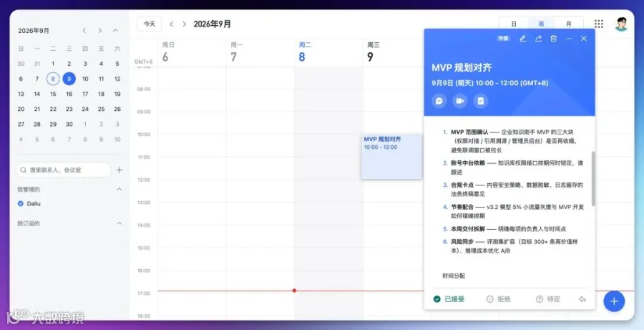This screenshot has height=330, width=644.
Task: Switch to 月 view tab
Action: click(x=568, y=24)
